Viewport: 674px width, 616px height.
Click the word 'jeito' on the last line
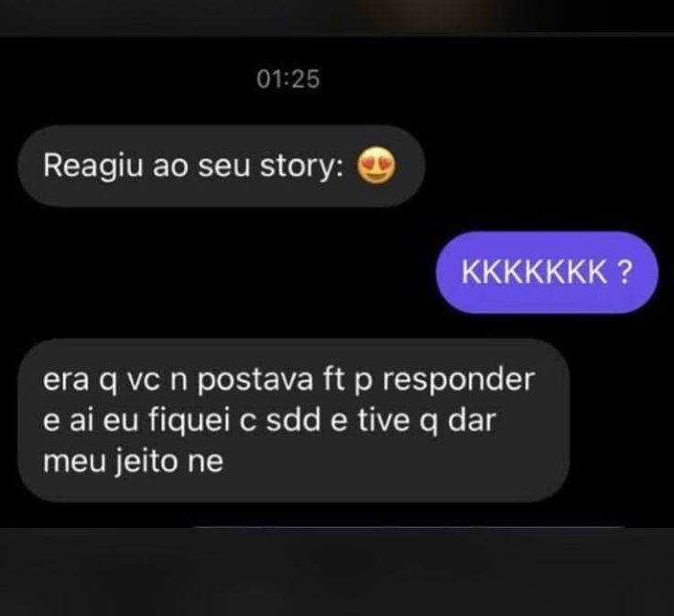pos(147,461)
